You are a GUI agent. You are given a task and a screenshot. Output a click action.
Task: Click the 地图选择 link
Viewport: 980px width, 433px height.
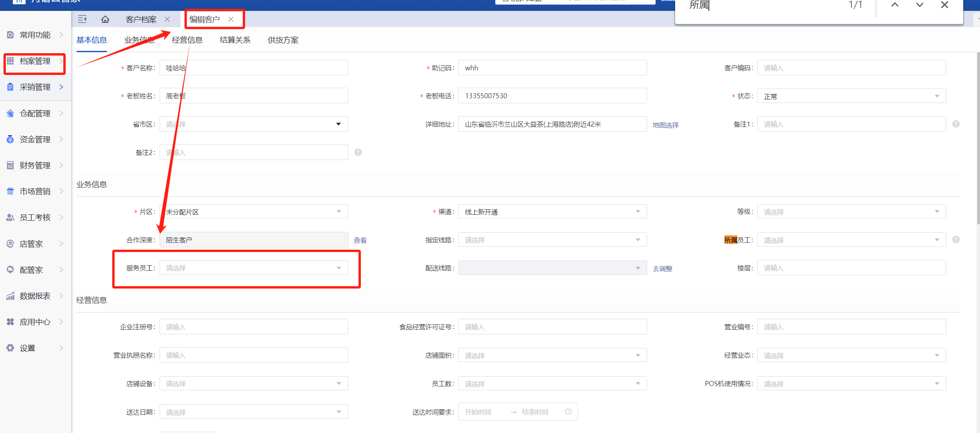click(x=665, y=125)
